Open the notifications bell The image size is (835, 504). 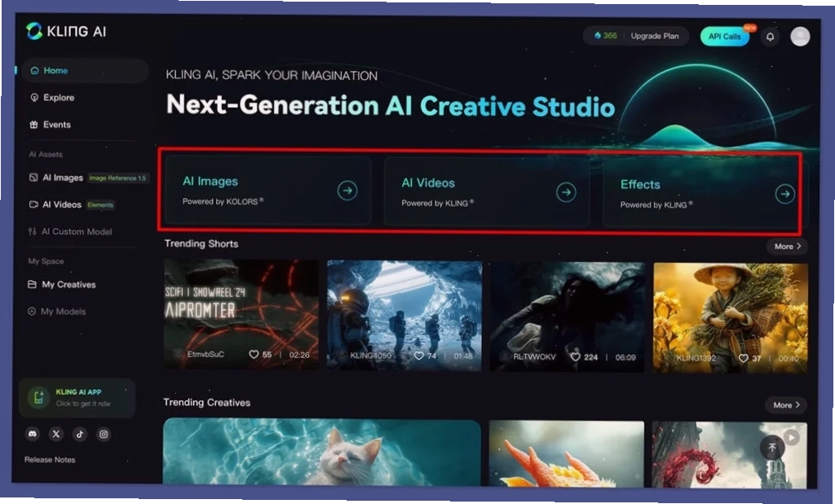(x=770, y=36)
